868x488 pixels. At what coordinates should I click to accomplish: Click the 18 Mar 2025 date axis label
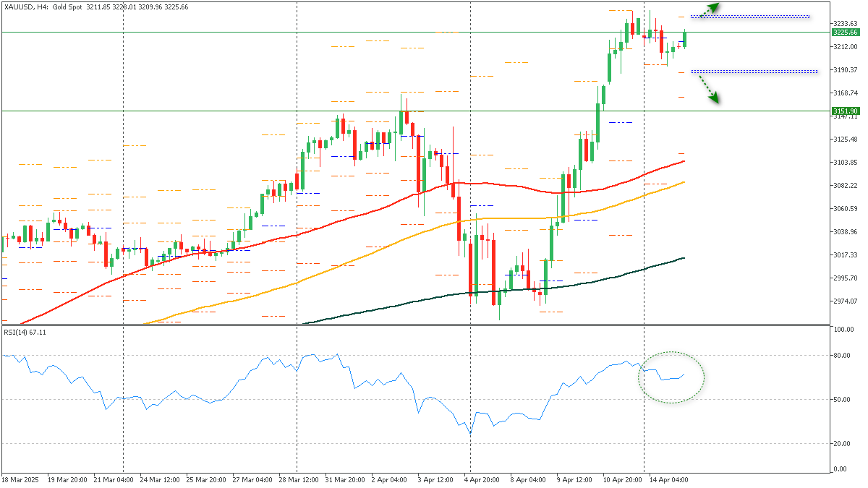20,479
